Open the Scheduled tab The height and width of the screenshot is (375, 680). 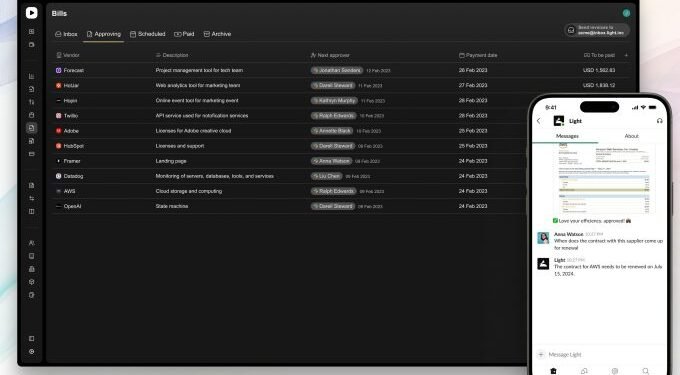pos(148,34)
